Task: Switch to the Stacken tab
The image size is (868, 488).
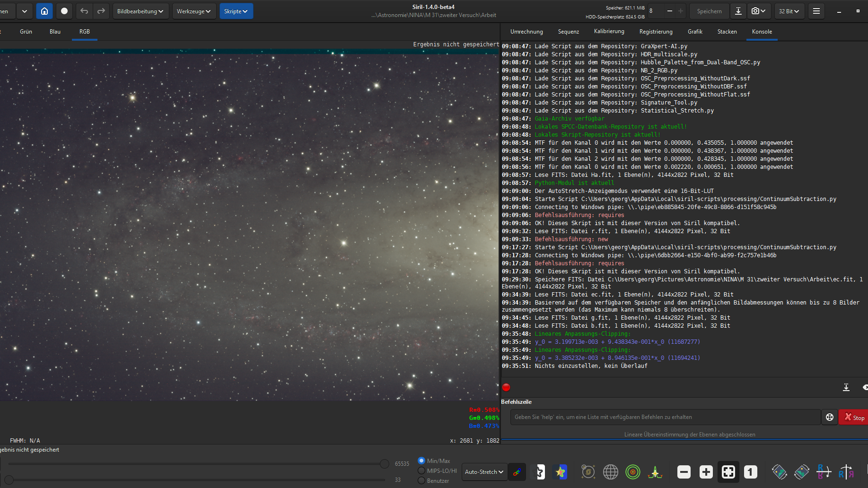Action: click(727, 32)
